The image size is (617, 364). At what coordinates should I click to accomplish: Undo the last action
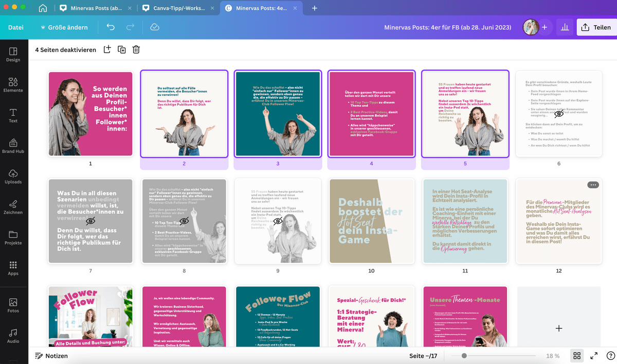pos(111,27)
